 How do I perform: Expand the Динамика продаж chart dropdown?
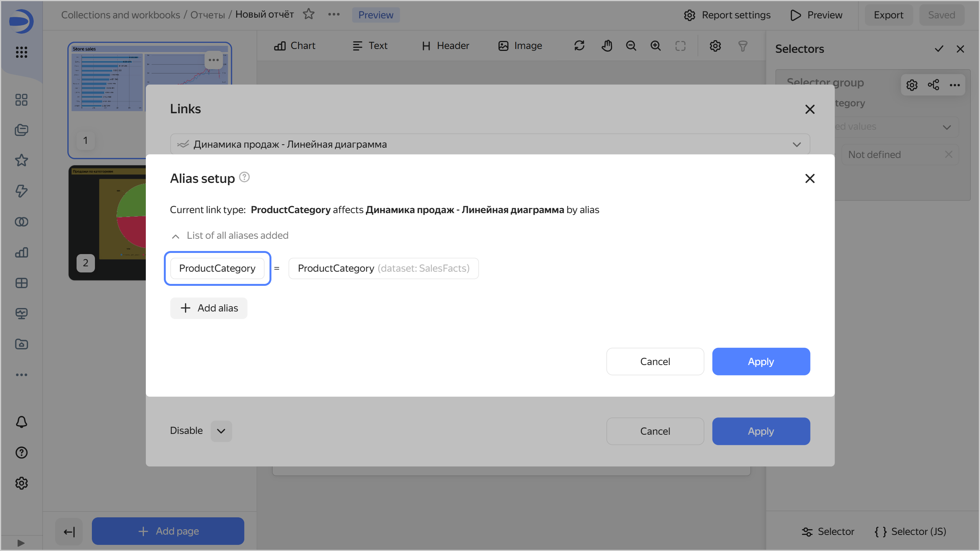click(797, 145)
